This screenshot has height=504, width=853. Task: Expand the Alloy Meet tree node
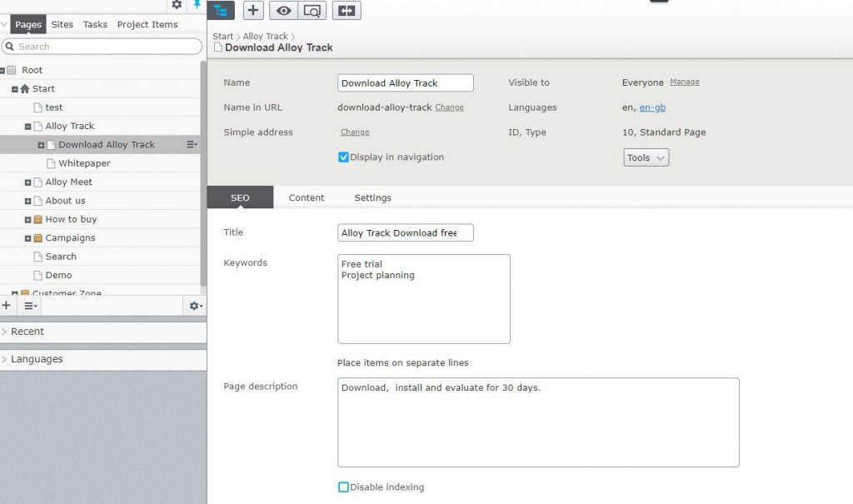coord(27,182)
